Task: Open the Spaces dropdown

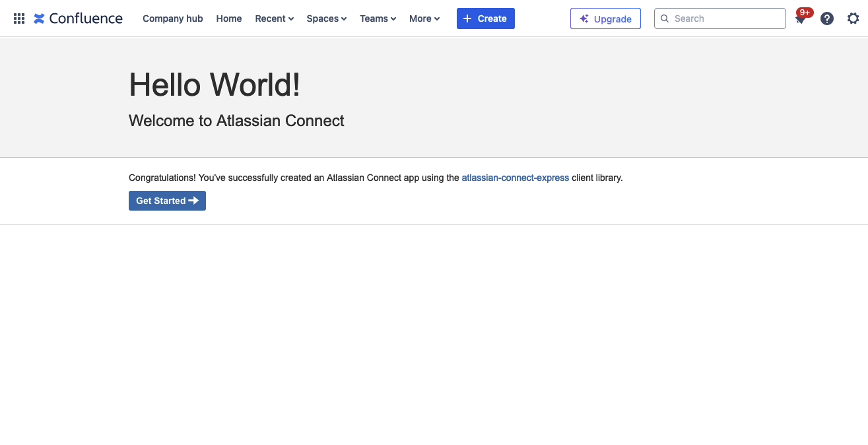Action: pos(325,18)
